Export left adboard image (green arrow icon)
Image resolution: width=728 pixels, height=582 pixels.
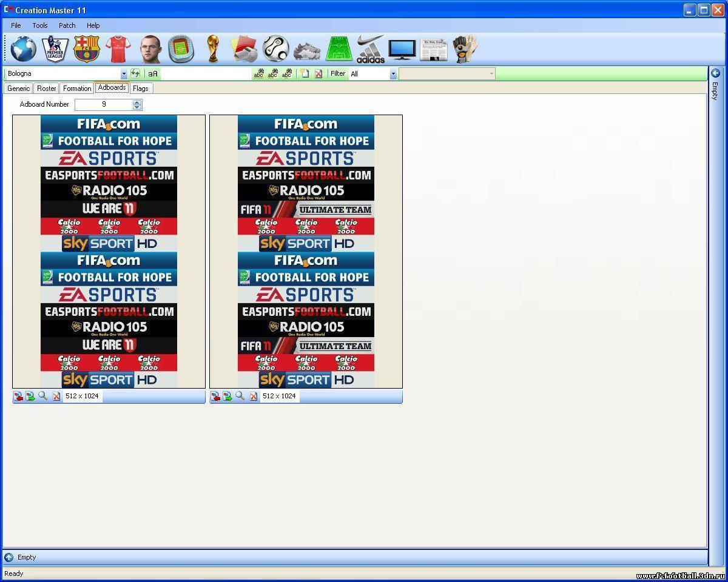tap(30, 396)
